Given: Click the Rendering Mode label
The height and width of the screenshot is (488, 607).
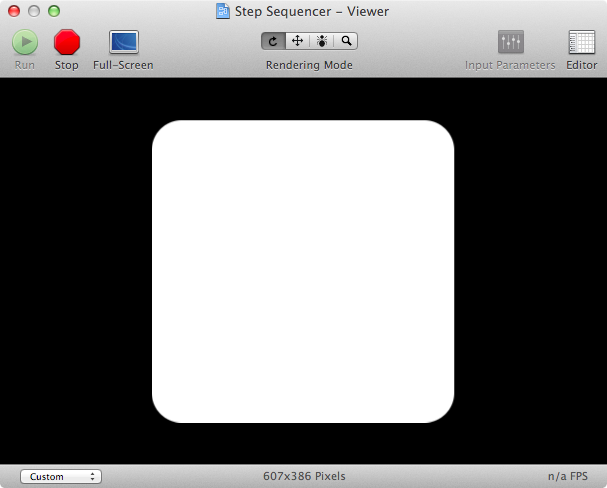Looking at the screenshot, I should (x=309, y=65).
